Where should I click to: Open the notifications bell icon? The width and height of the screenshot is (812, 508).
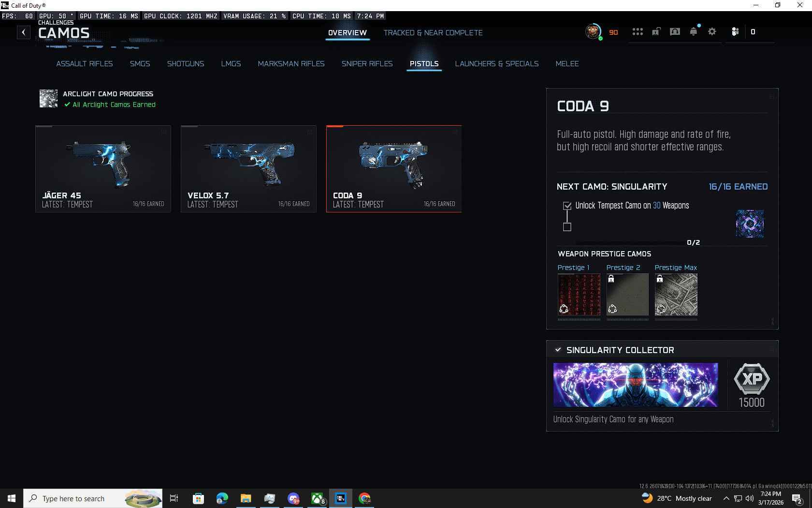(694, 32)
